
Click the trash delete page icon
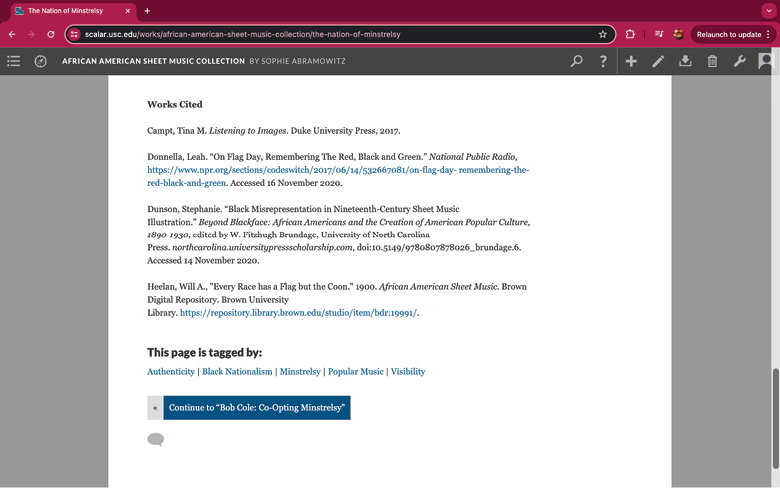point(712,61)
